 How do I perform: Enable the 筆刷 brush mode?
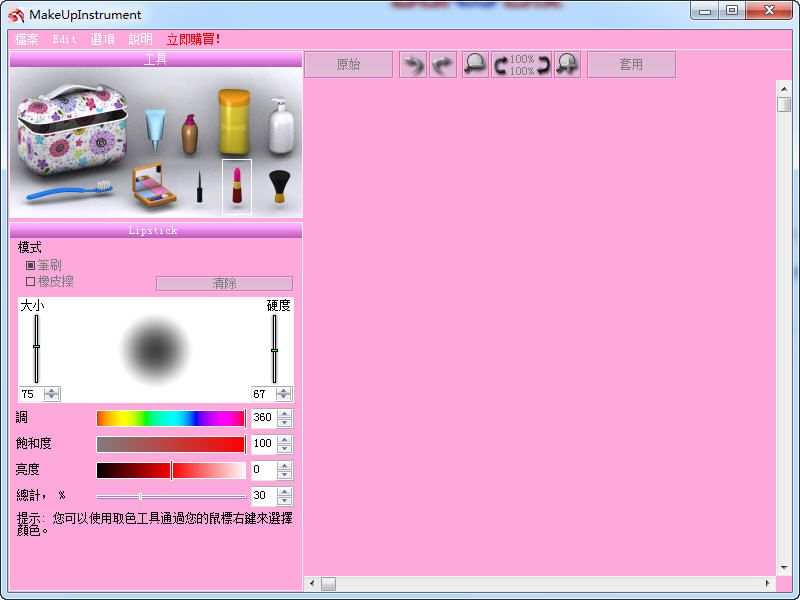(30, 263)
